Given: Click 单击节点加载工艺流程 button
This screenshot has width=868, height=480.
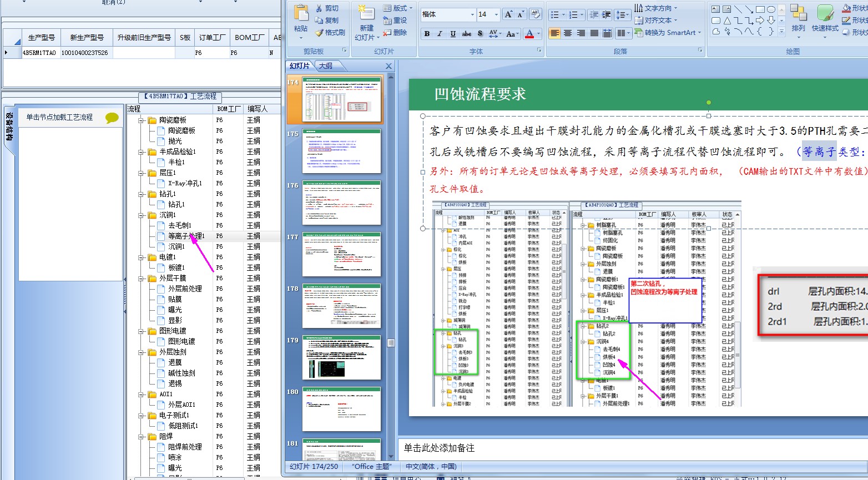Looking at the screenshot, I should point(60,118).
